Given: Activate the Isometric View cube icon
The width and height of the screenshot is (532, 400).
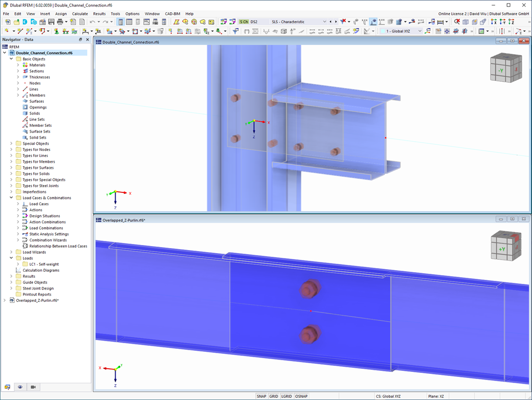Looking at the screenshot, I should coord(465,21).
